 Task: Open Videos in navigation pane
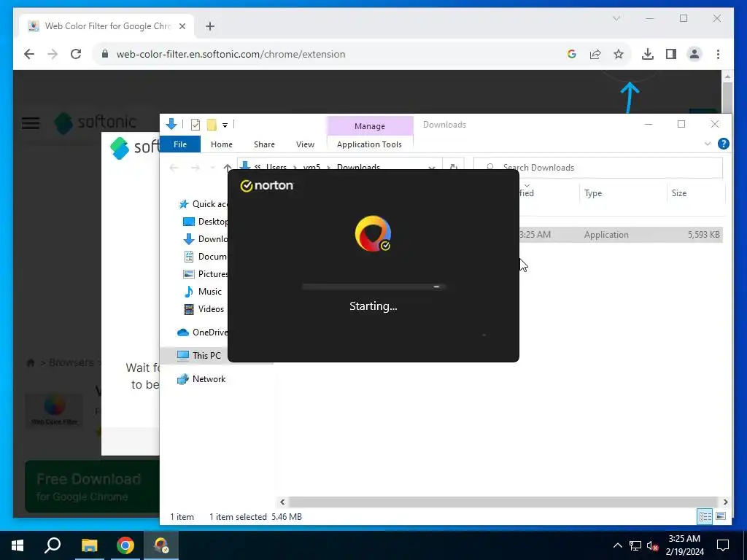[204, 309]
